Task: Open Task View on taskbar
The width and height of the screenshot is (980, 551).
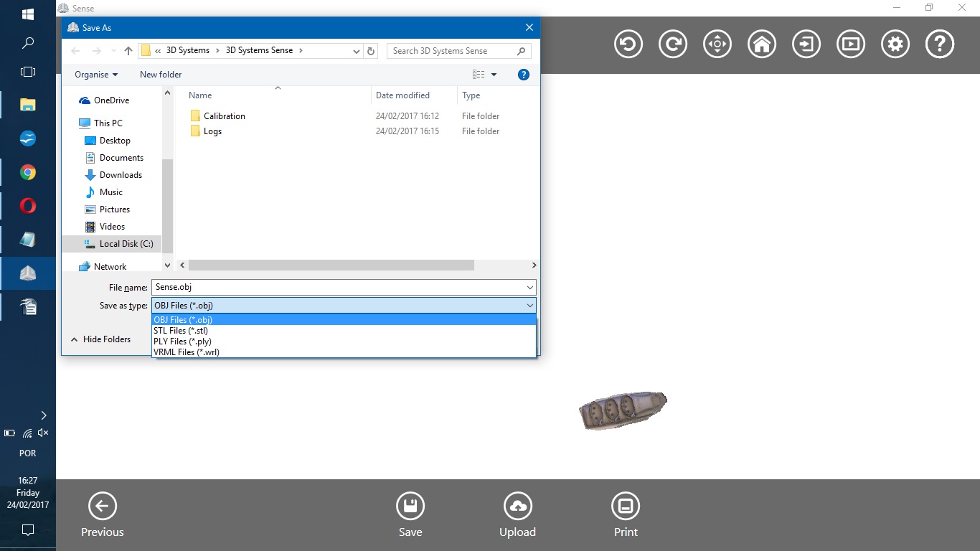Action: [x=28, y=72]
